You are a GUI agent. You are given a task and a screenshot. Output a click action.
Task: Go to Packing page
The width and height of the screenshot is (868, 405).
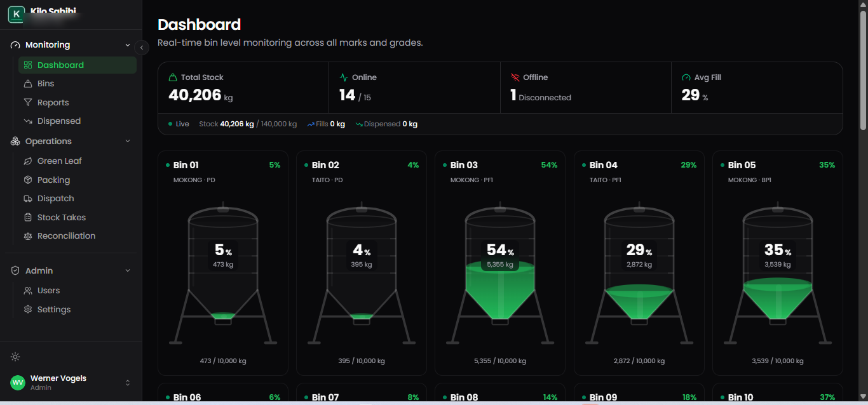tap(78, 180)
